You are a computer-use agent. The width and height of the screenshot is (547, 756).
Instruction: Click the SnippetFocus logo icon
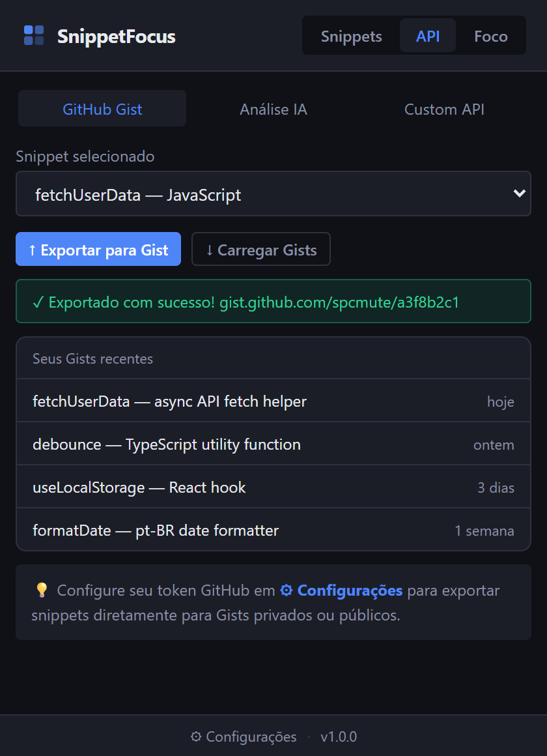pyautogui.click(x=34, y=36)
